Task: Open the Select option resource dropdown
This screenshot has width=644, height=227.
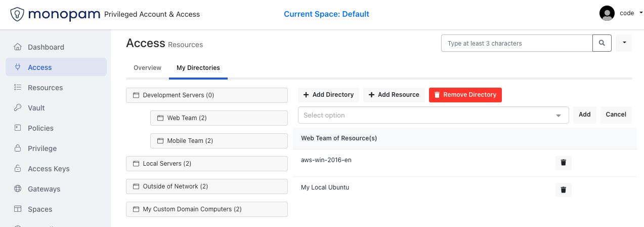Action: click(433, 116)
